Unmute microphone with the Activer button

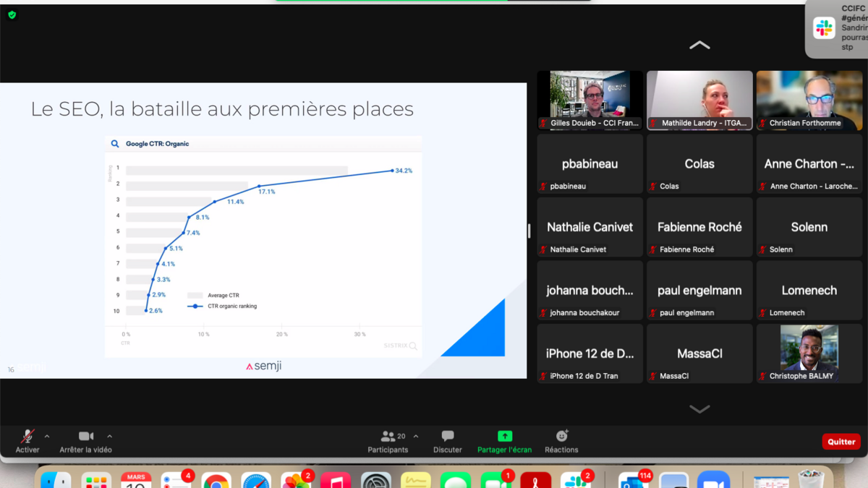pos(27,441)
